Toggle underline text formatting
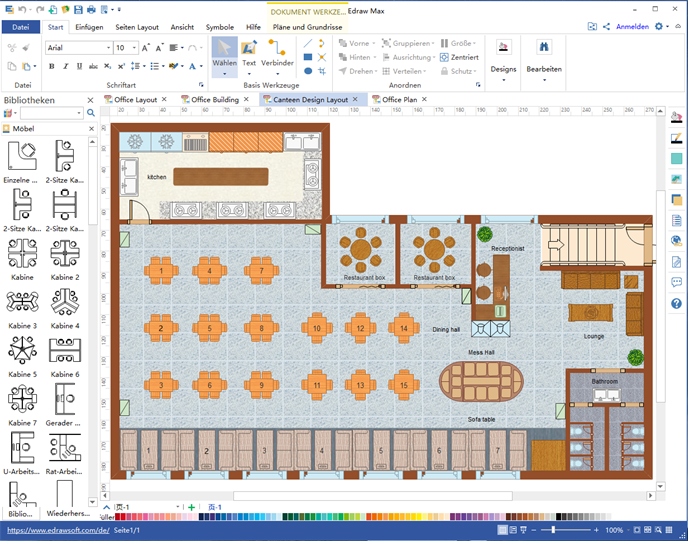The height and width of the screenshot is (541, 688). pos(79,67)
